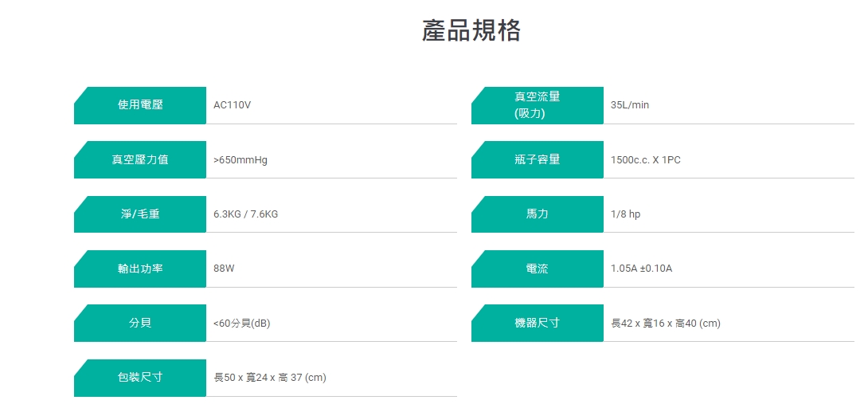Select the 機器尺寸 label cell
This screenshot has height=404, width=868.
[538, 323]
